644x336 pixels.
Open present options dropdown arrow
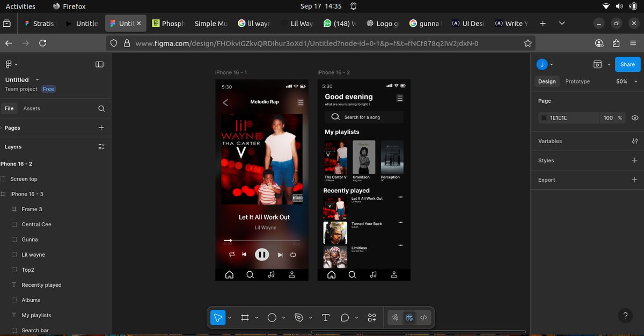pos(609,64)
